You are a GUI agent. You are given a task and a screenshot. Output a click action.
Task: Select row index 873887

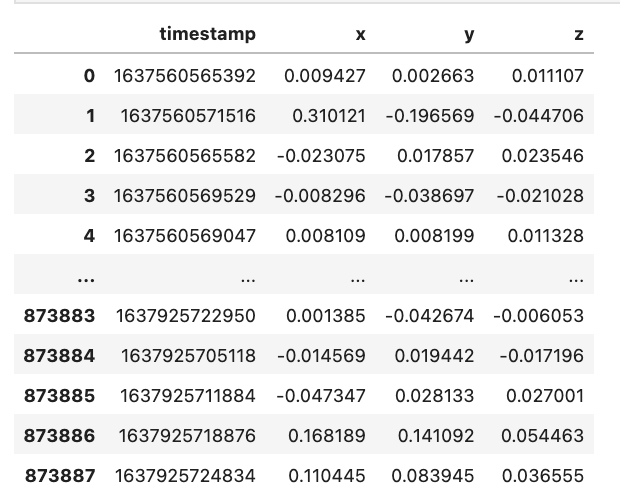point(60,475)
